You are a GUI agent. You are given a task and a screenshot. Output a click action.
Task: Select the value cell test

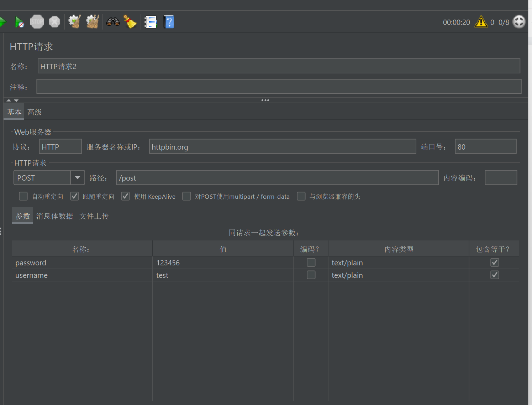point(223,275)
